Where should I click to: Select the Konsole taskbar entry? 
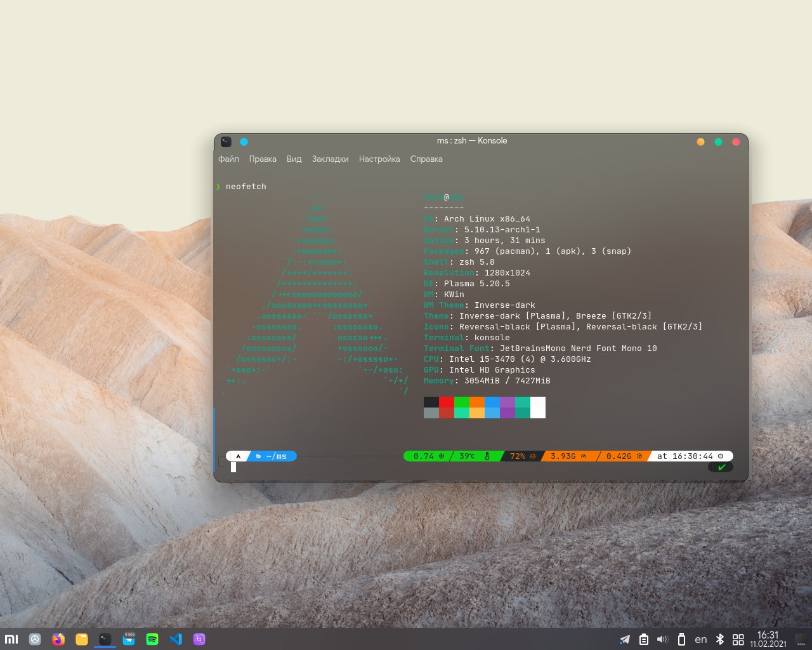pos(105,639)
